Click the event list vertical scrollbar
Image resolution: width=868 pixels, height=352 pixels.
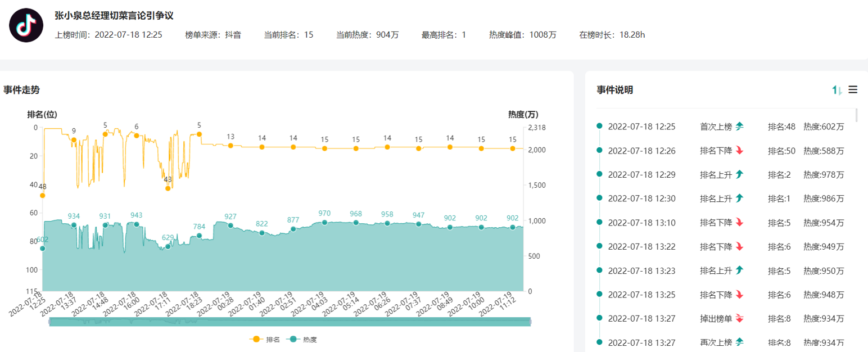tap(857, 115)
